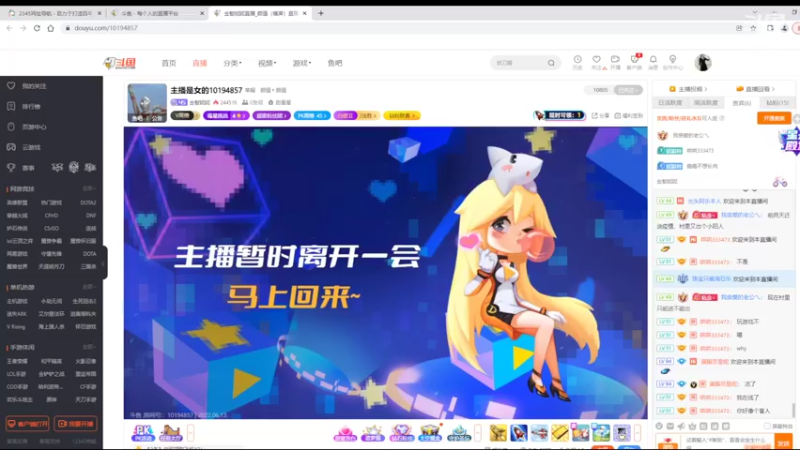Go to 鱼吧 in top navigation
Screen dimensions: 800x450
(335, 63)
